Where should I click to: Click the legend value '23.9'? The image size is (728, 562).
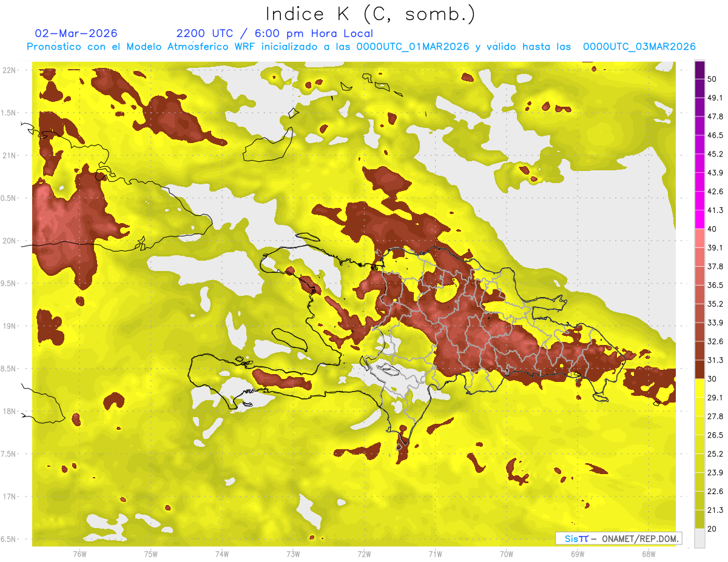click(716, 473)
